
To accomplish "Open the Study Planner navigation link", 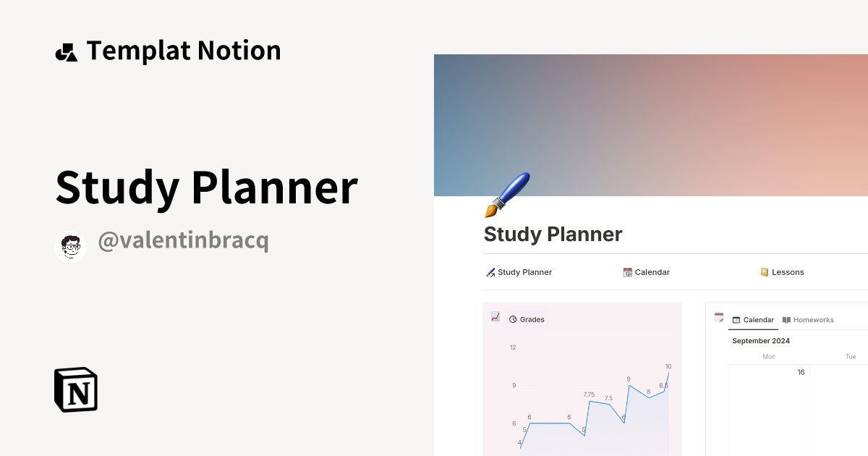I will click(x=524, y=272).
